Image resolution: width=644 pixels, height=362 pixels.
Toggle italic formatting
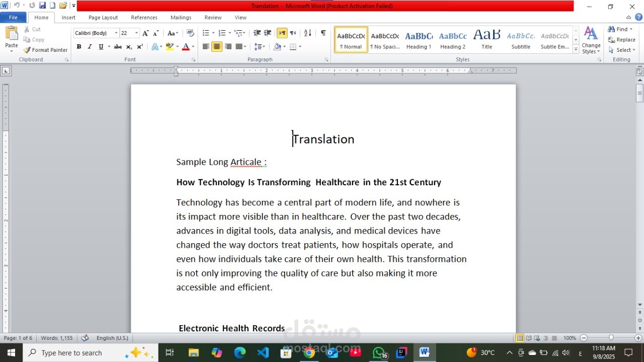pos(90,47)
